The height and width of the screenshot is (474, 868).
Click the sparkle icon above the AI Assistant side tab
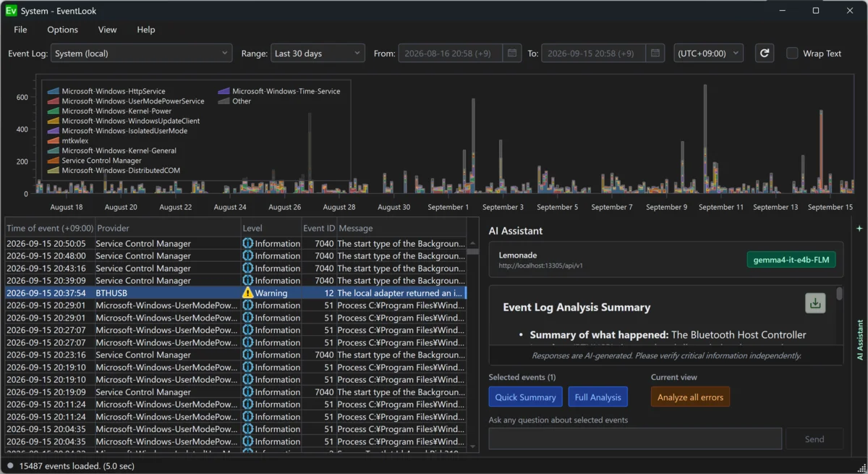[859, 229]
